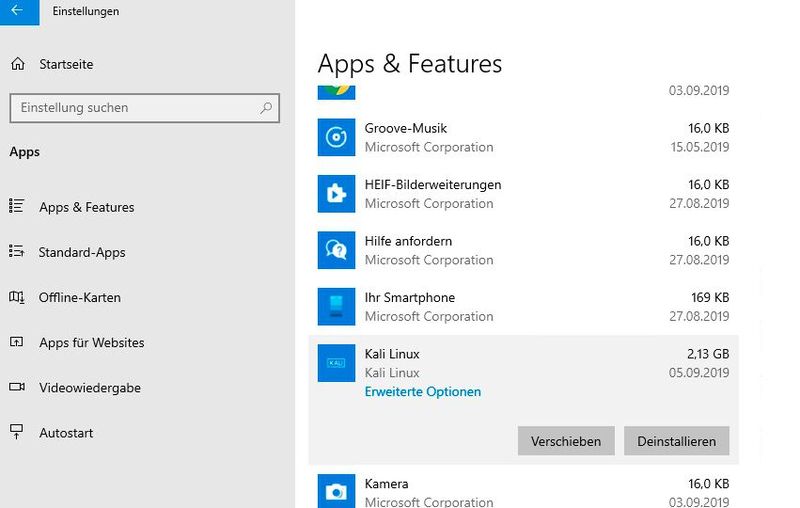This screenshot has width=800, height=508.
Task: Select the Groove-Musik entry name
Action: click(406, 128)
